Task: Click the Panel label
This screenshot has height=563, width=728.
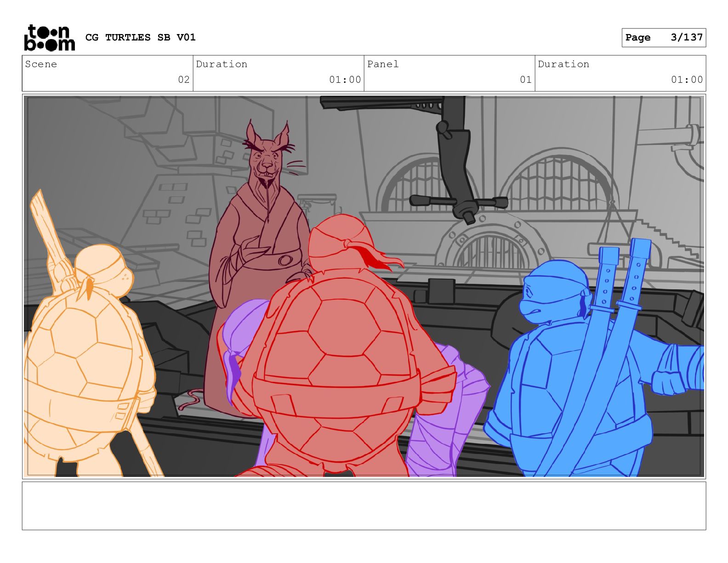Action: click(x=383, y=64)
